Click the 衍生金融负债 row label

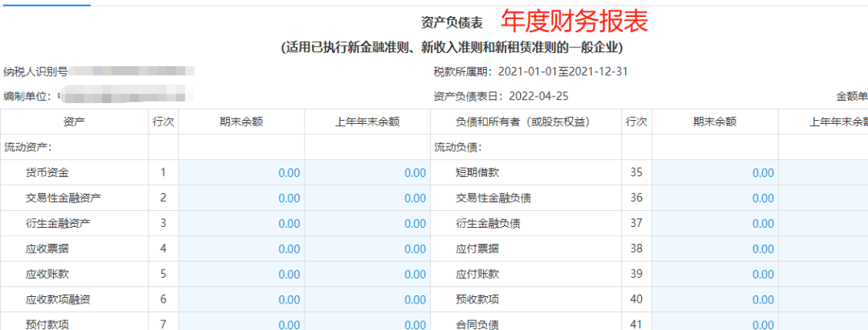tap(488, 224)
